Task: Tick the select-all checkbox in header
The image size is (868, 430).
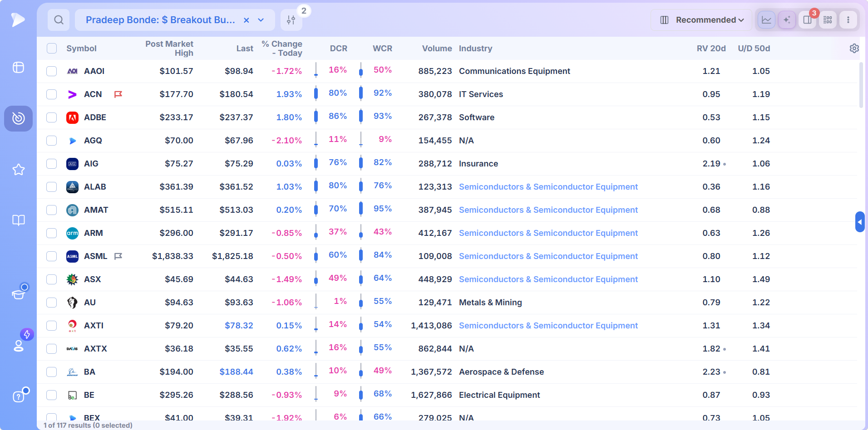Action: [52, 49]
